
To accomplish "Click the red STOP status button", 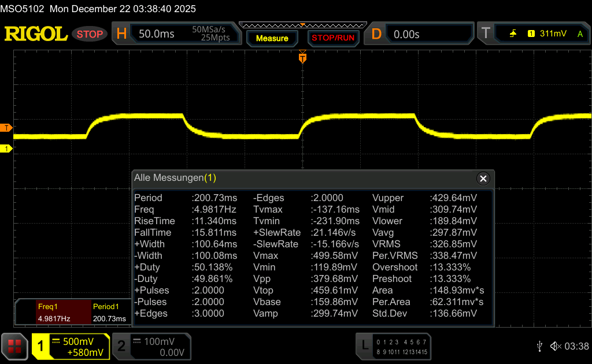I will [90, 34].
